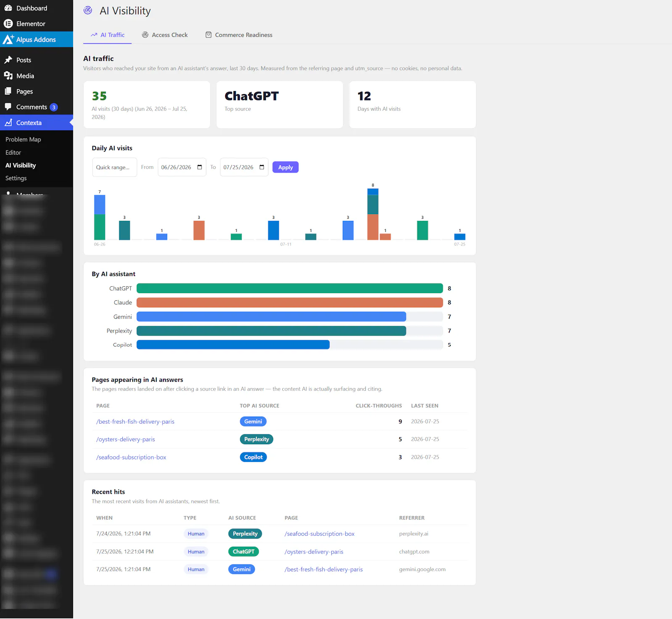Viewport: 672px width, 619px height.
Task: Click the ChatGPT badge in Recent hits
Action: (x=244, y=552)
